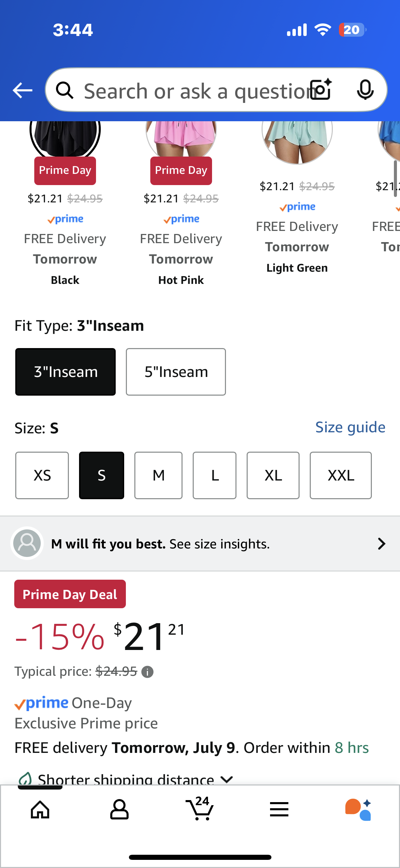Select size XXL option
The height and width of the screenshot is (868, 400).
tap(341, 475)
